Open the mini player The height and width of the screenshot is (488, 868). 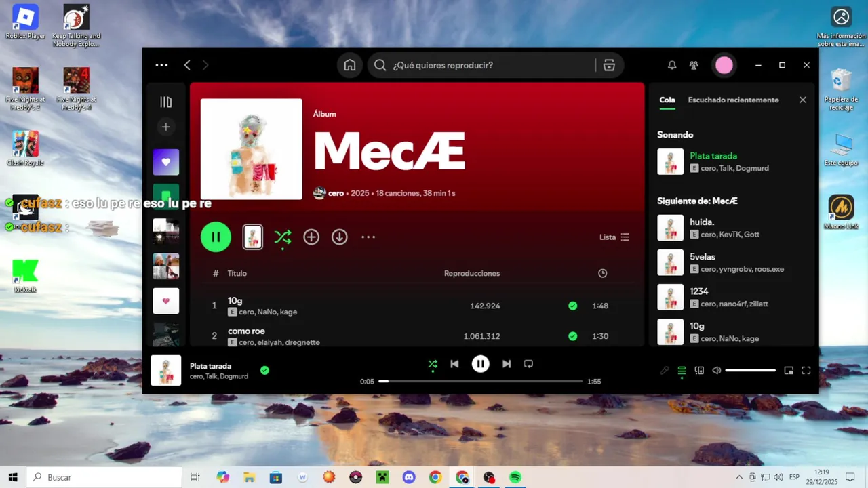point(789,371)
